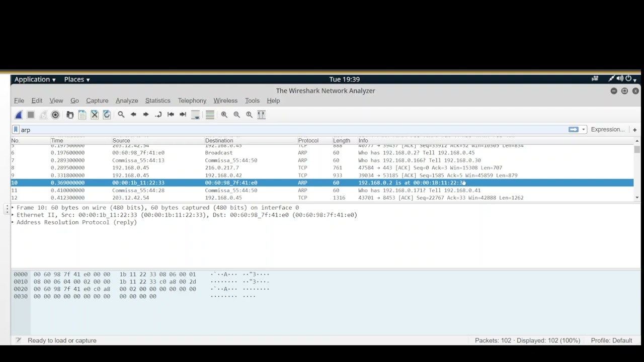Expand the Frame 10 details
The image size is (644, 362).
(x=13, y=208)
